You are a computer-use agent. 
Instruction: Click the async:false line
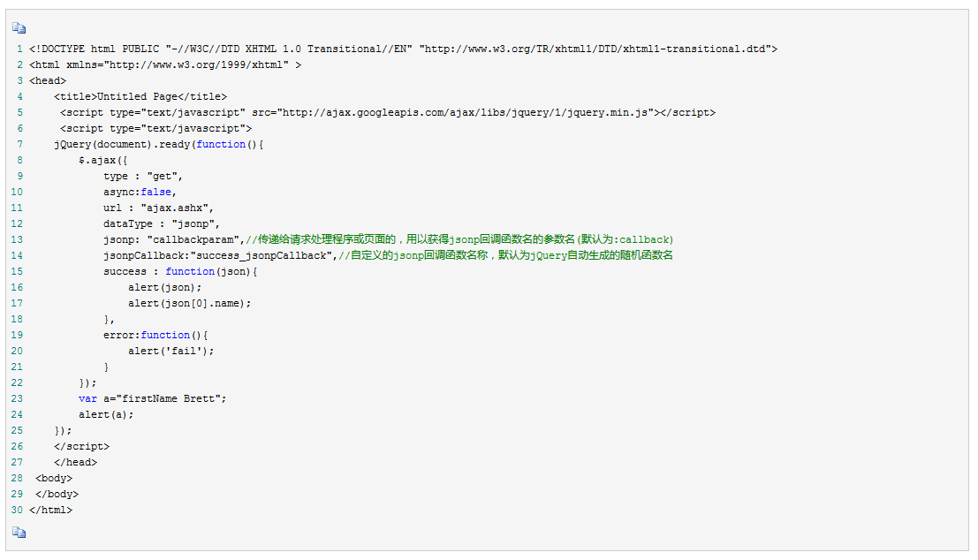140,192
